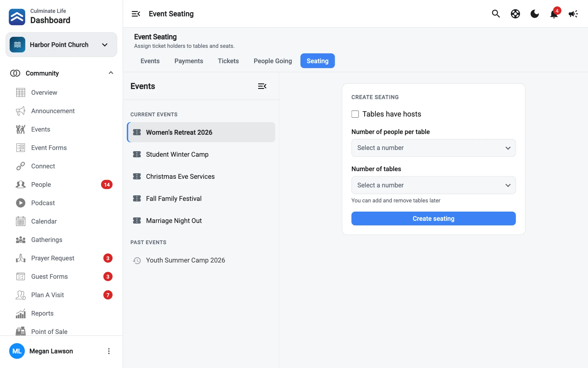
Task: Open Megan Lawson's more options menu
Action: point(109,351)
